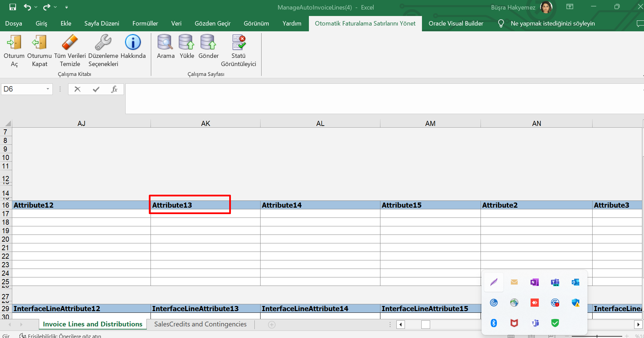Open a session with Oturum Aç

(14, 51)
